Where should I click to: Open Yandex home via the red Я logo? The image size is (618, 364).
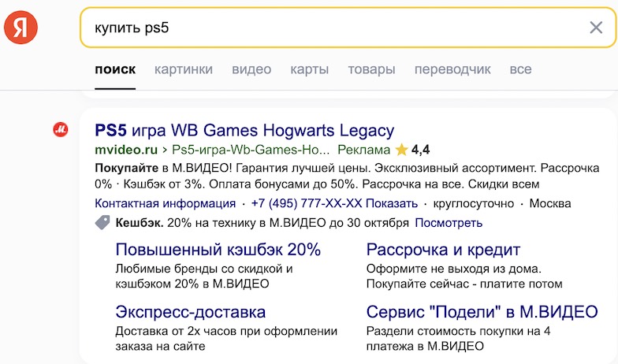(x=20, y=27)
